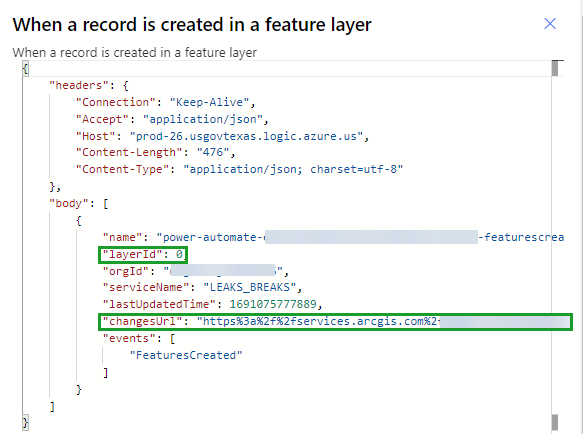Click the "body" key in JSON
583x434 pixels.
click(x=69, y=203)
